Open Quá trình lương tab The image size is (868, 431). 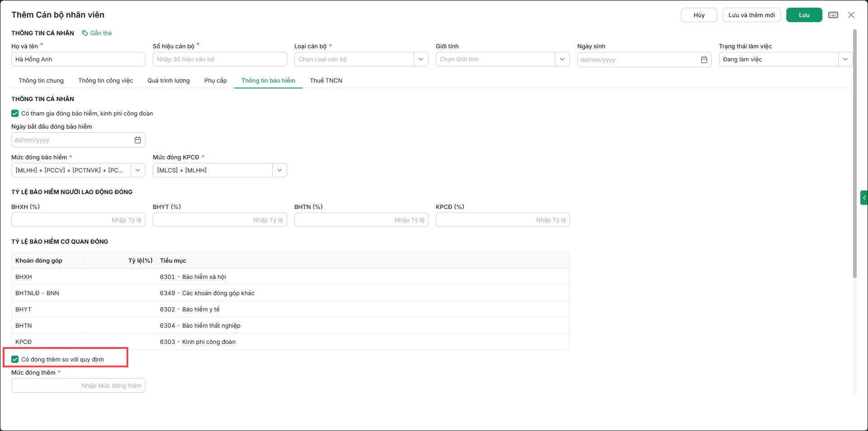168,80
